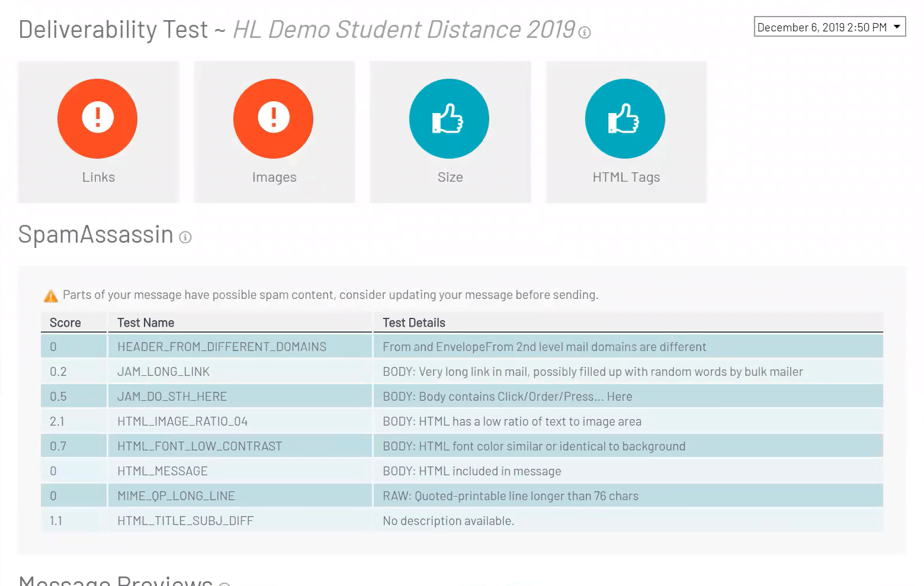The width and height of the screenshot is (924, 586).
Task: Click the 0.7 score value
Action: click(58, 446)
